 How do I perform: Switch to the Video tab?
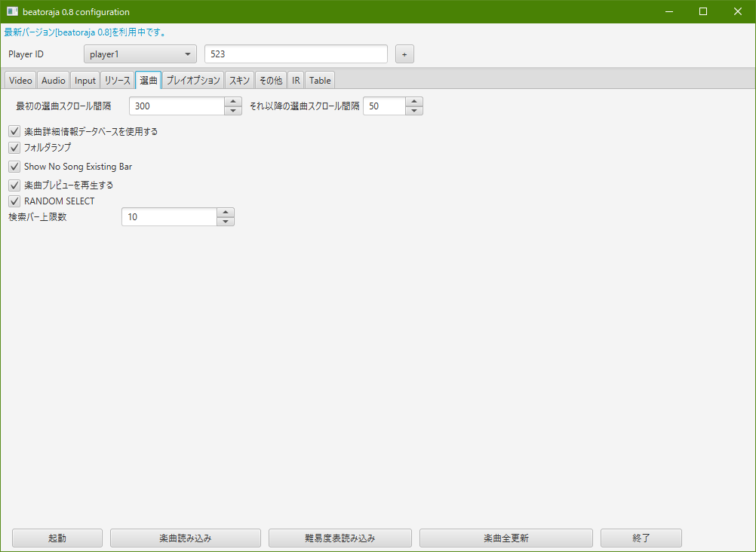point(20,81)
